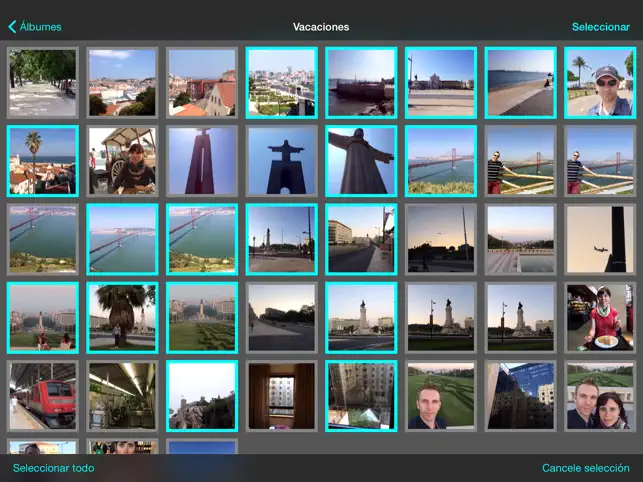Select the woman in red dining photo
The width and height of the screenshot is (643, 482).
[x=599, y=317]
